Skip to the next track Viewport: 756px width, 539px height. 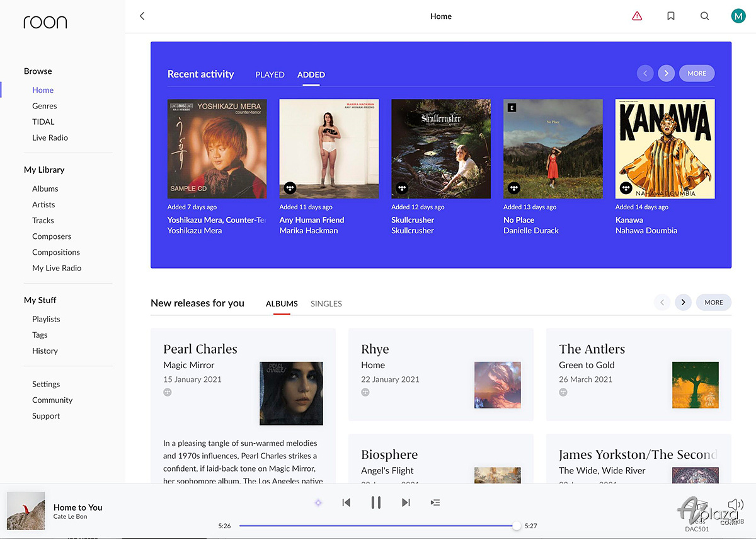tap(406, 502)
